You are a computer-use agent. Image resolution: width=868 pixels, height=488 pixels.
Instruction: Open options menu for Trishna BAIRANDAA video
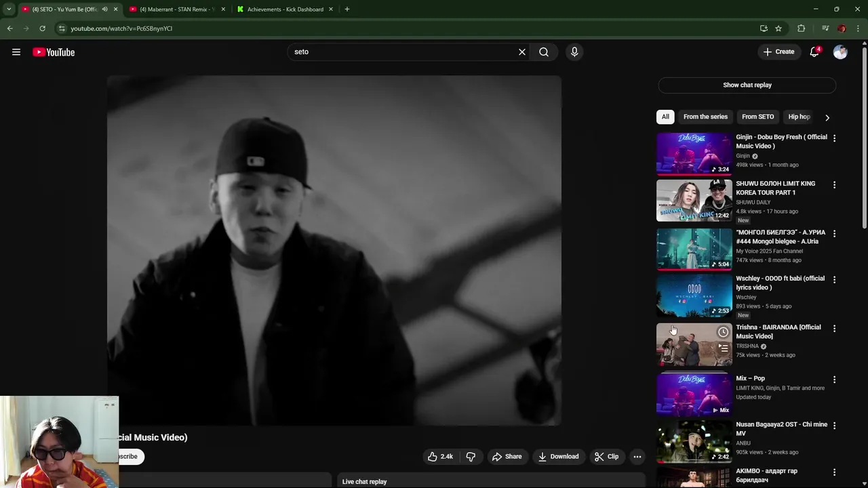(x=834, y=328)
